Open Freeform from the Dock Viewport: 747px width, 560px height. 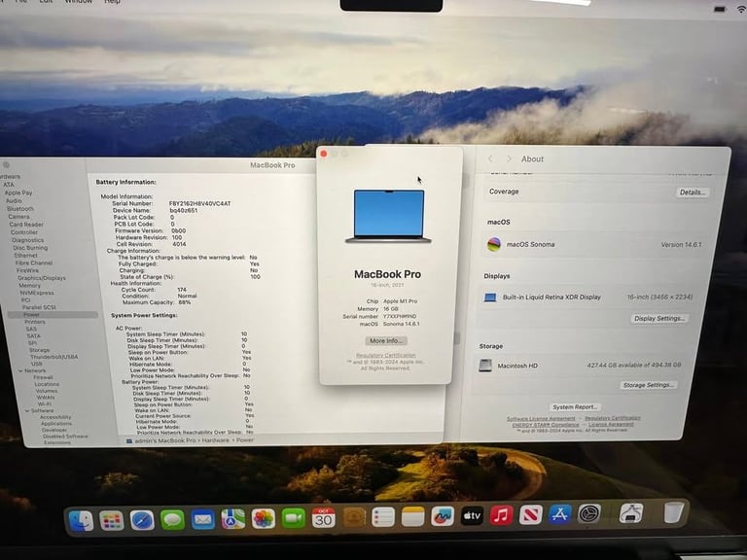click(443, 516)
